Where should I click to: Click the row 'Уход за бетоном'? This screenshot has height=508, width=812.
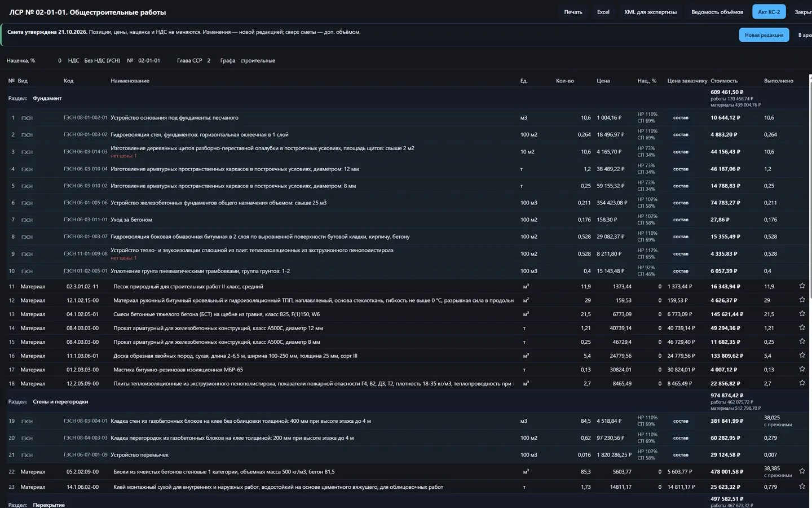(x=406, y=220)
